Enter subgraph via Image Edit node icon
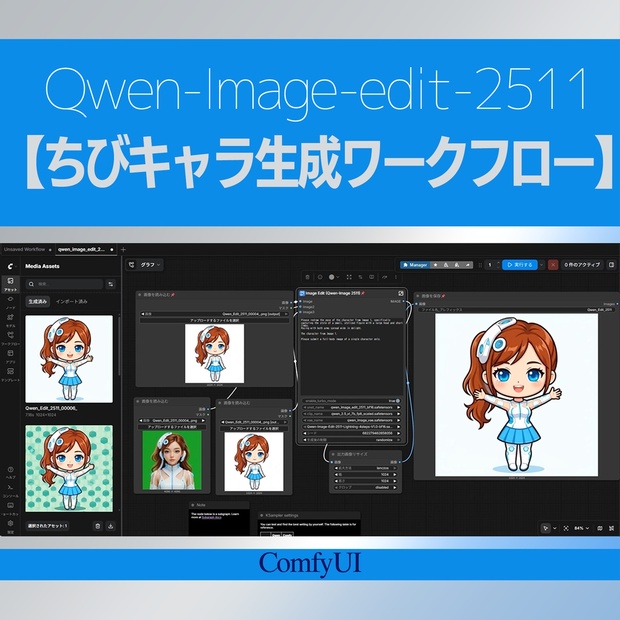Image resolution: width=620 pixels, height=620 pixels. click(401, 293)
